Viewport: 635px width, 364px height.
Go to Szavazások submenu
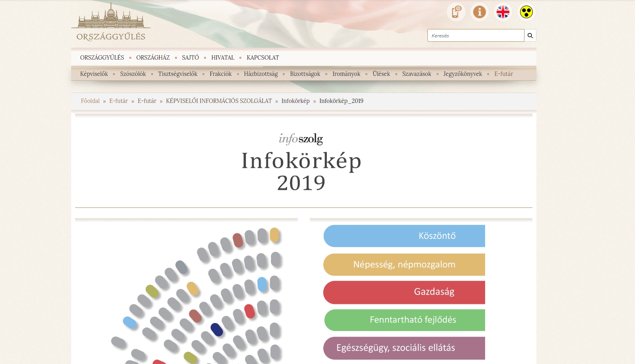tap(417, 74)
